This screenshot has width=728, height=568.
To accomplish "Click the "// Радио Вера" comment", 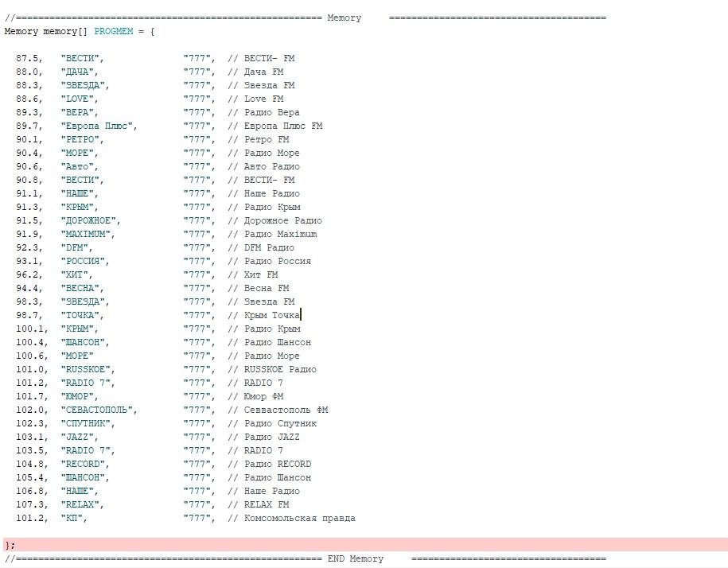I will point(263,112).
